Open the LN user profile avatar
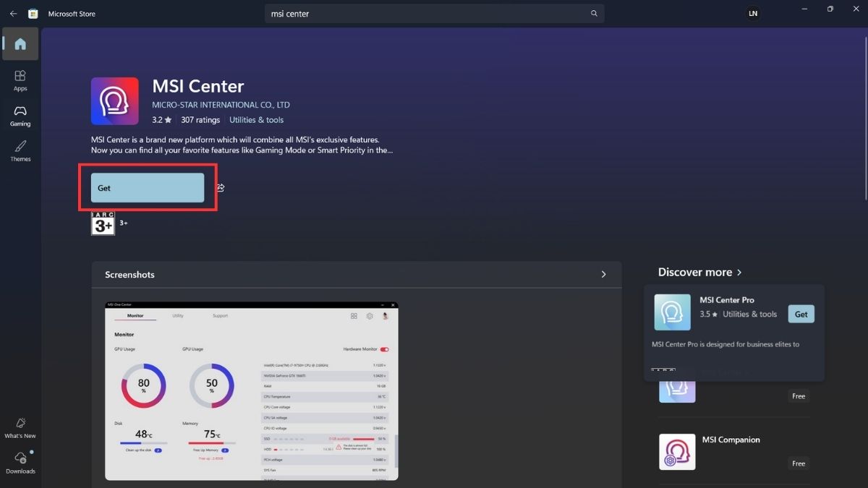The image size is (868, 488). coord(753,14)
